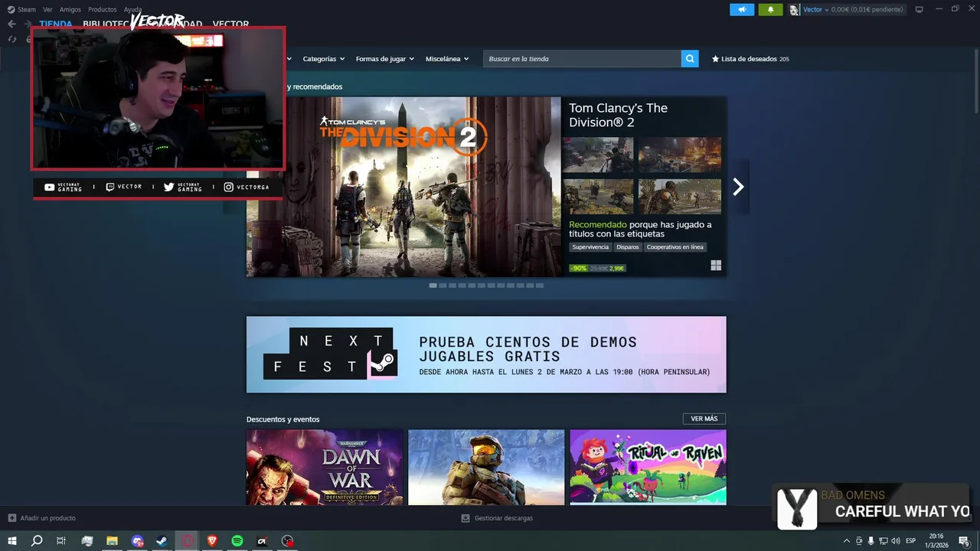
Task: Open the Steam menu
Action: [27, 9]
